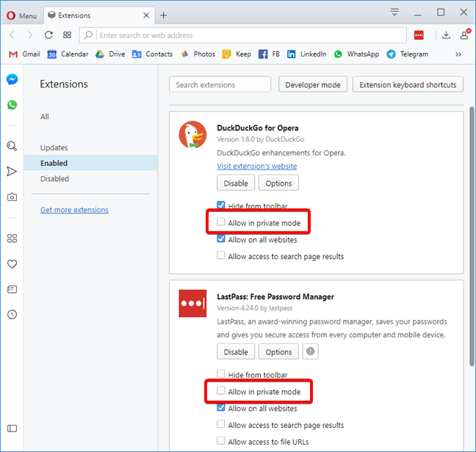The width and height of the screenshot is (476, 452).
Task: Click the extensions page vertical scrollbar
Action: 472,236
